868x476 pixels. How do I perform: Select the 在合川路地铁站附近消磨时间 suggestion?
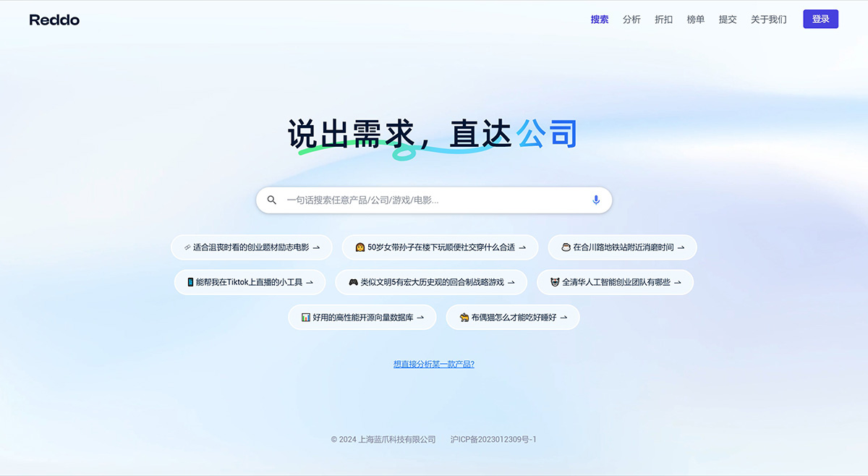(x=622, y=247)
